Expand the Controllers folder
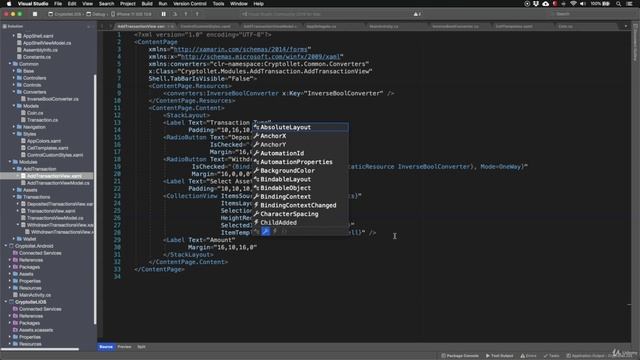Viewport: 640px width, 360px height. coord(14,78)
